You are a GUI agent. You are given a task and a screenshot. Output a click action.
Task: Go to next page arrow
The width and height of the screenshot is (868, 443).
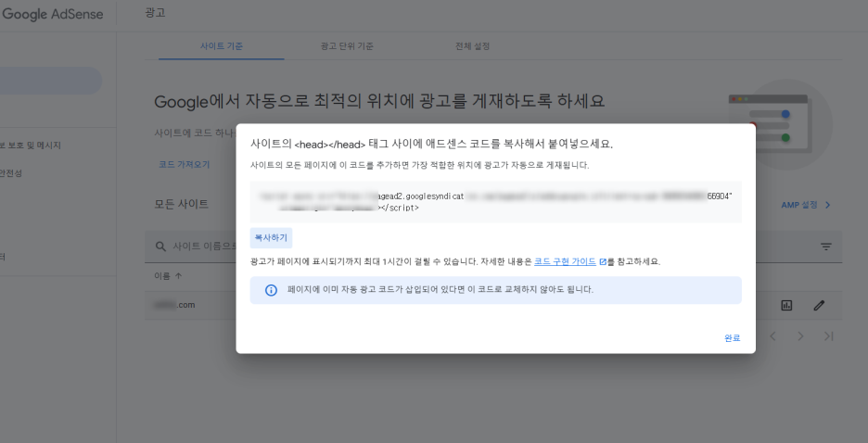pos(800,336)
